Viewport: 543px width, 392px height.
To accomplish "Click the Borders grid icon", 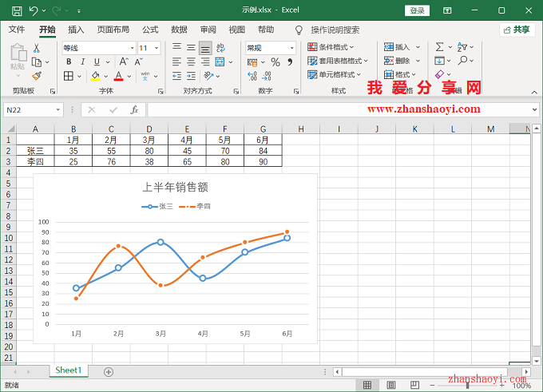I will [x=69, y=76].
